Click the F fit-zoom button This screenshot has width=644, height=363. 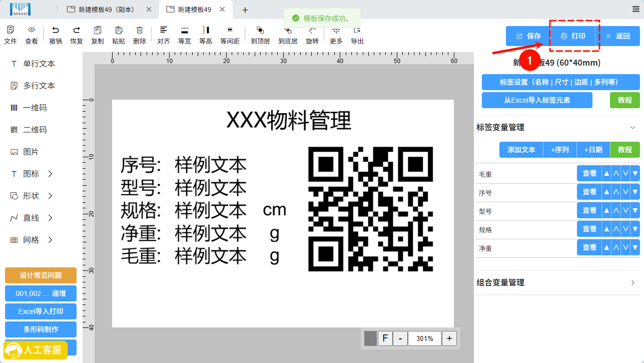pyautogui.click(x=385, y=338)
